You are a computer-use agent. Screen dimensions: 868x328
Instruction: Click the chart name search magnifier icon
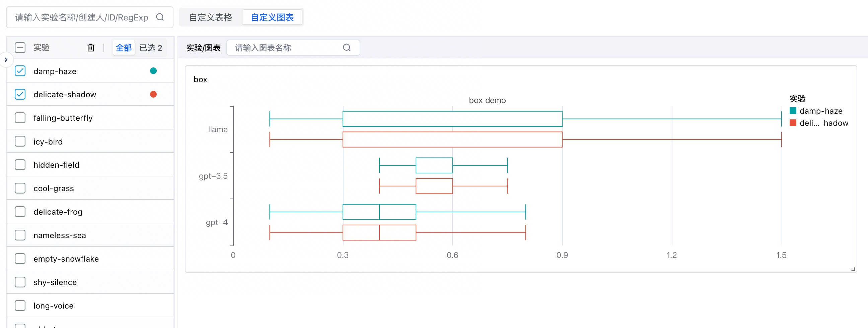(x=346, y=48)
